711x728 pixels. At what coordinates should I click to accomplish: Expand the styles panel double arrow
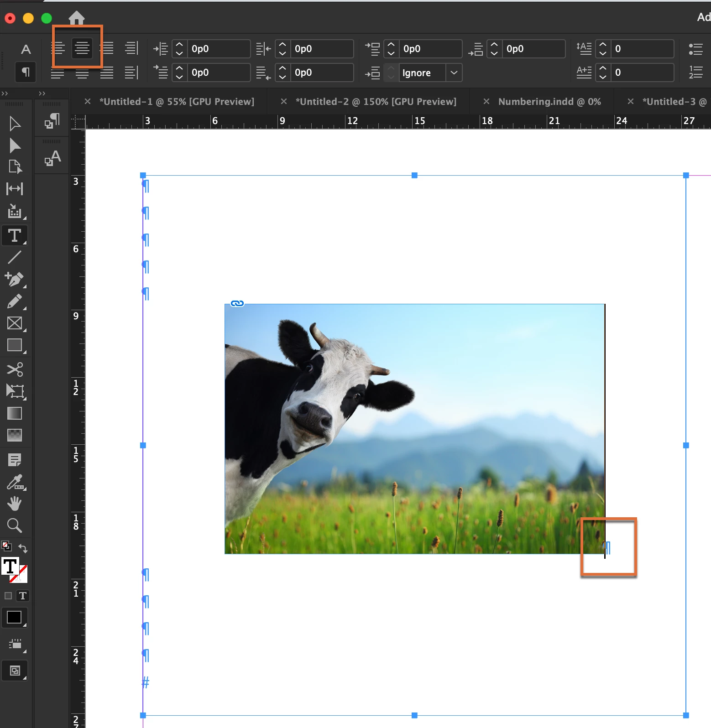coord(42,94)
